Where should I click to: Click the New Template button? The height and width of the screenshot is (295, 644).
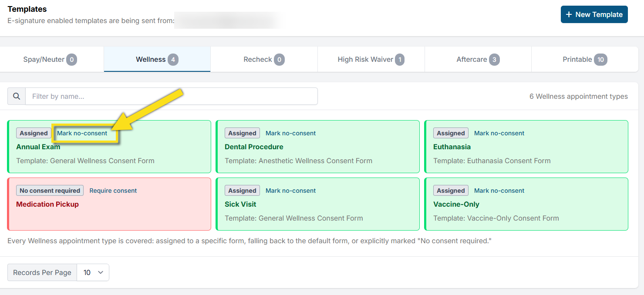pos(594,14)
